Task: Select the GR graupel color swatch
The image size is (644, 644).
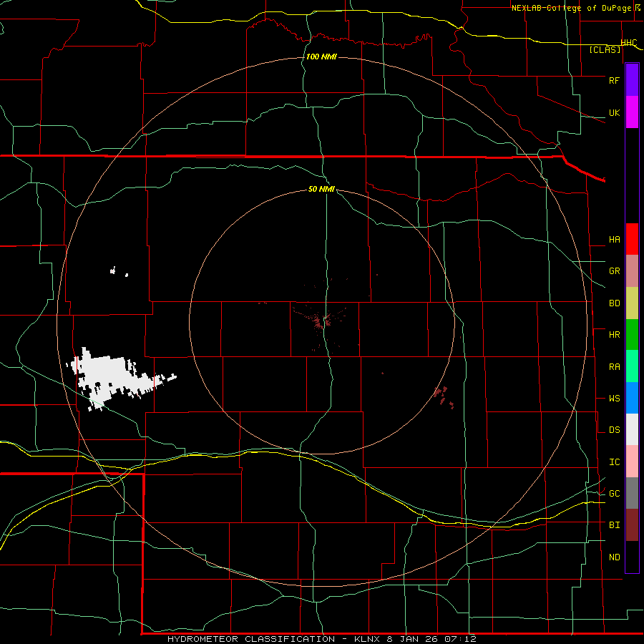Action: (632, 271)
